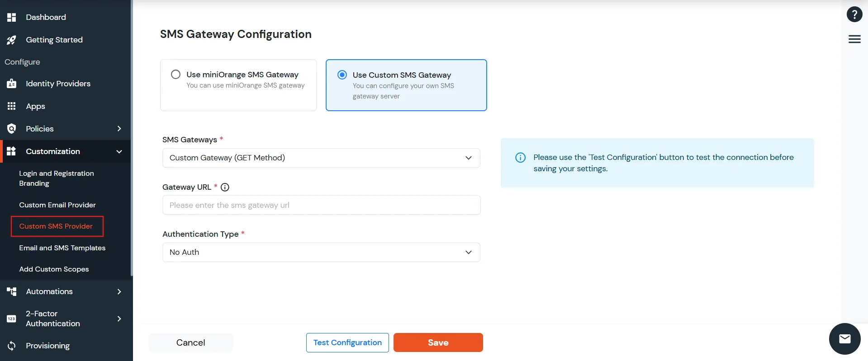The image size is (868, 361).
Task: Open Getting Started from the sidebar
Action: 54,40
